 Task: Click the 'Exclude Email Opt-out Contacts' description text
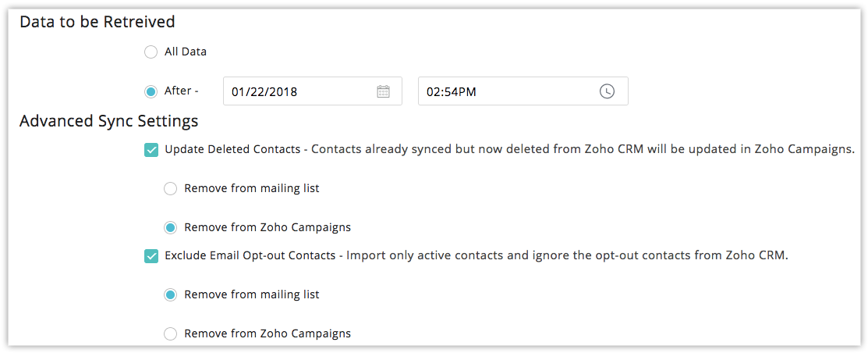pyautogui.click(x=476, y=256)
